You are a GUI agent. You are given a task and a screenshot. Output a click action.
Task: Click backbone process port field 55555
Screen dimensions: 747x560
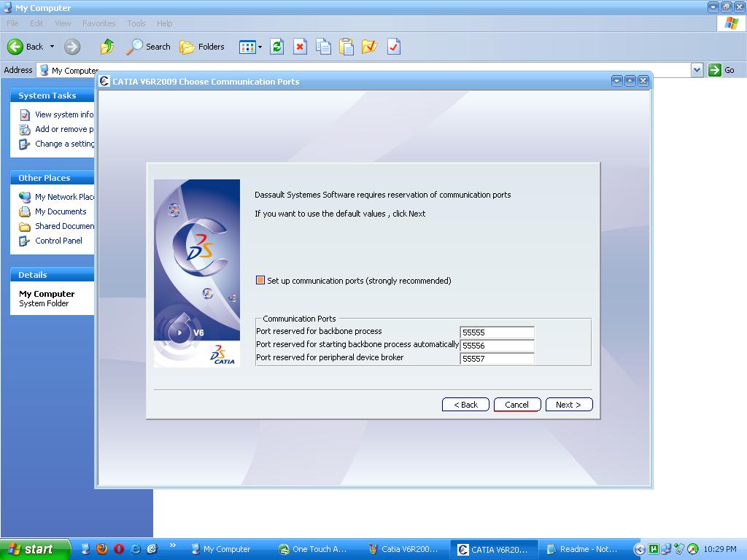coord(497,332)
